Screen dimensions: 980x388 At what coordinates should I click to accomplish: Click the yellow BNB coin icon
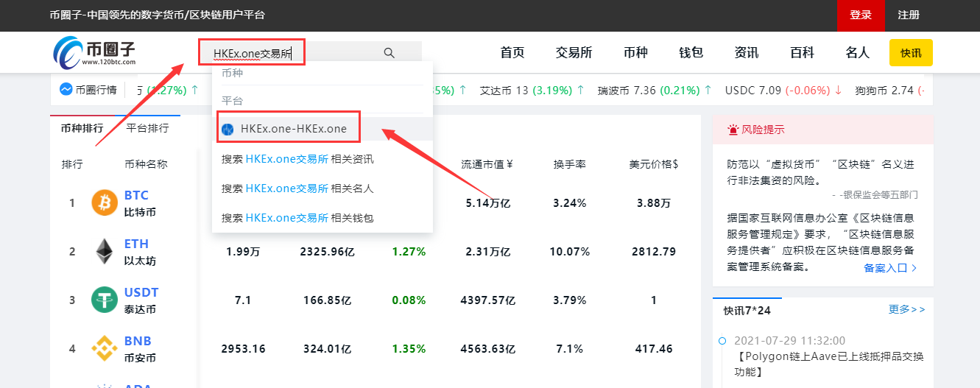105,348
